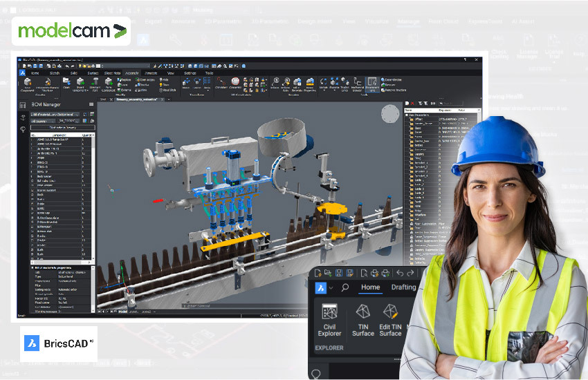
Task: Open the Tools ribbon tab
Action: point(209,73)
